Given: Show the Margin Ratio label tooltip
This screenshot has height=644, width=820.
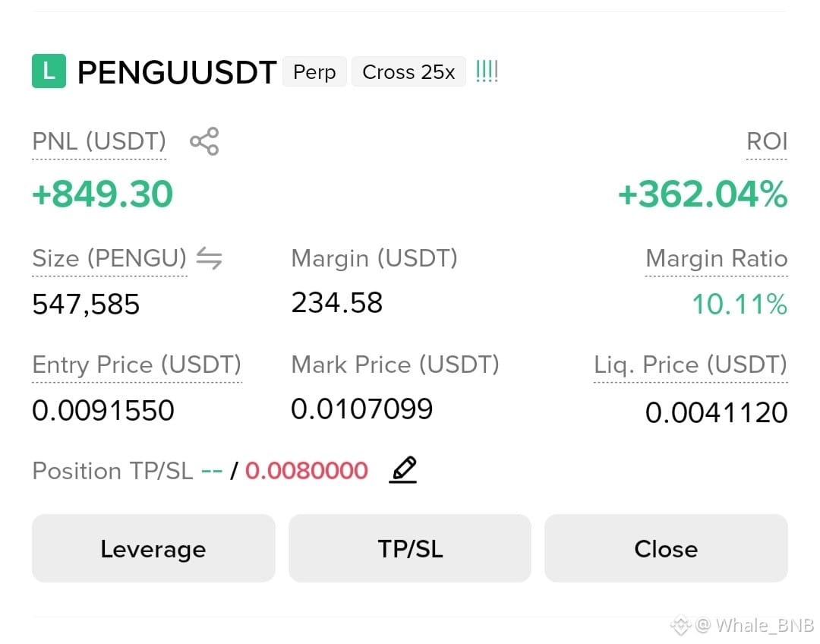Looking at the screenshot, I should pyautogui.click(x=717, y=259).
